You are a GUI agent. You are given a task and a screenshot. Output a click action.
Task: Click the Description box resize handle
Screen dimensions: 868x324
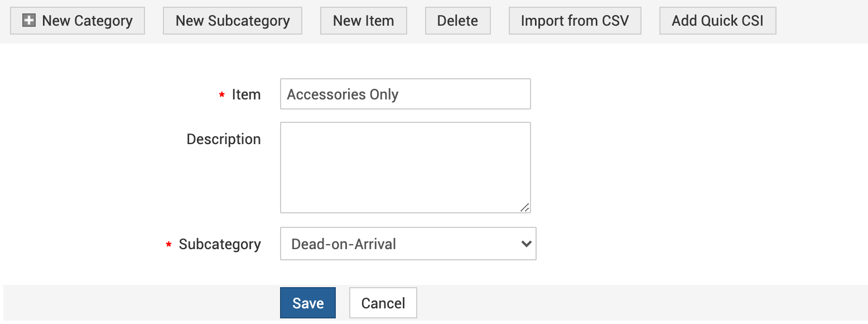pyautogui.click(x=524, y=207)
